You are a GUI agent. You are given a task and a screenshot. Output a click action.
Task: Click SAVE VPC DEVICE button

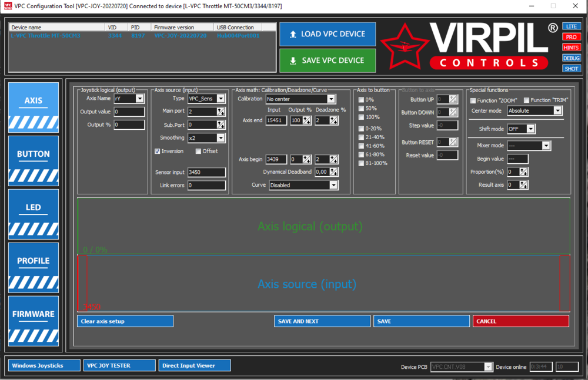point(328,60)
